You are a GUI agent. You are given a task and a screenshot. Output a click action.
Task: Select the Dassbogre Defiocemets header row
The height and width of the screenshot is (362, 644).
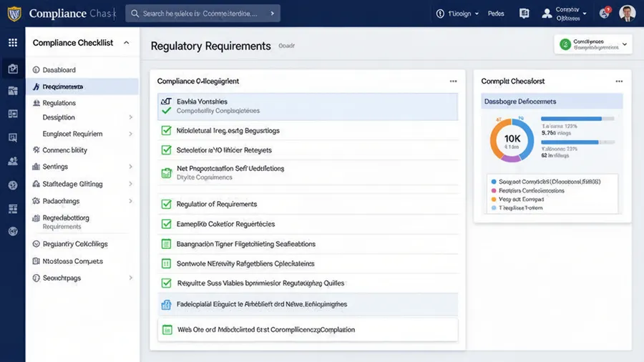click(552, 102)
